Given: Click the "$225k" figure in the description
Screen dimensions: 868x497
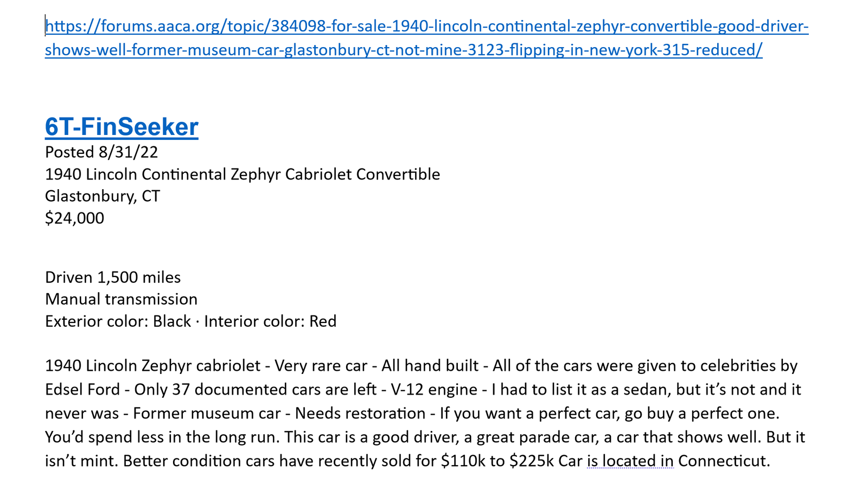Looking at the screenshot, I should point(531,461).
